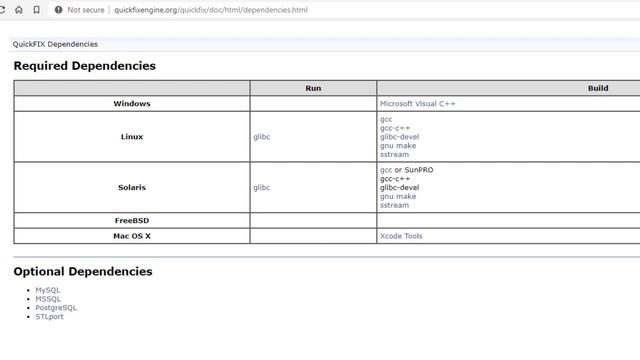Open the glibc link in Linux row
The height and width of the screenshot is (360, 640).
point(262,137)
